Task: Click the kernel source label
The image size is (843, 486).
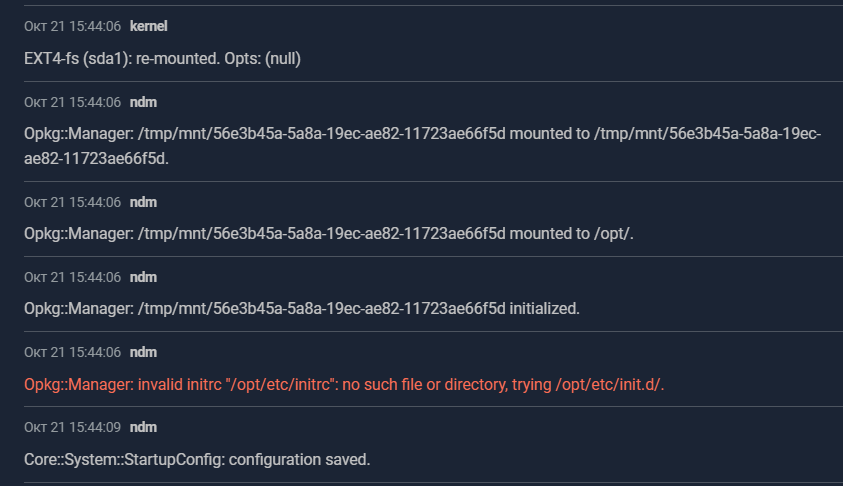Action: click(149, 26)
